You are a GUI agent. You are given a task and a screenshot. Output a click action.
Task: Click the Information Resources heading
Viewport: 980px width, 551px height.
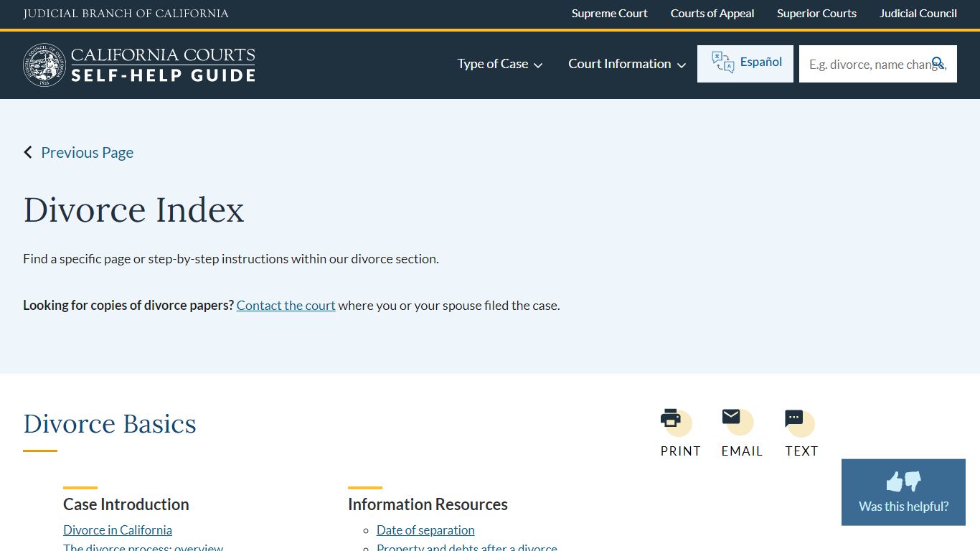click(428, 504)
